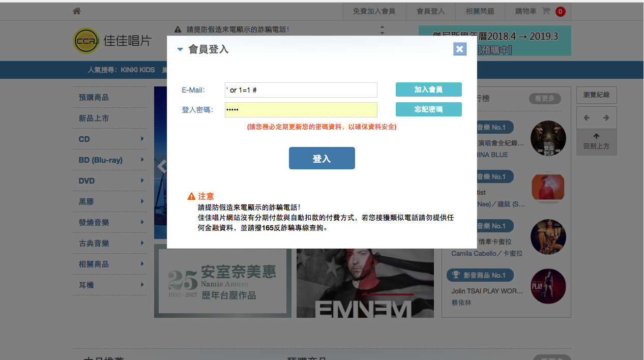Open top ranking album thumbnail
Image resolution: width=644 pixels, height=360 pixels.
(x=548, y=138)
